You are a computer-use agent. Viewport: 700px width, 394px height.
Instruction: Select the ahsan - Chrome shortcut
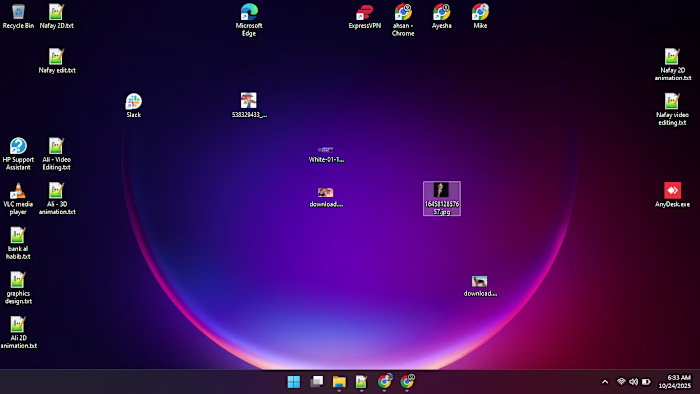403,20
